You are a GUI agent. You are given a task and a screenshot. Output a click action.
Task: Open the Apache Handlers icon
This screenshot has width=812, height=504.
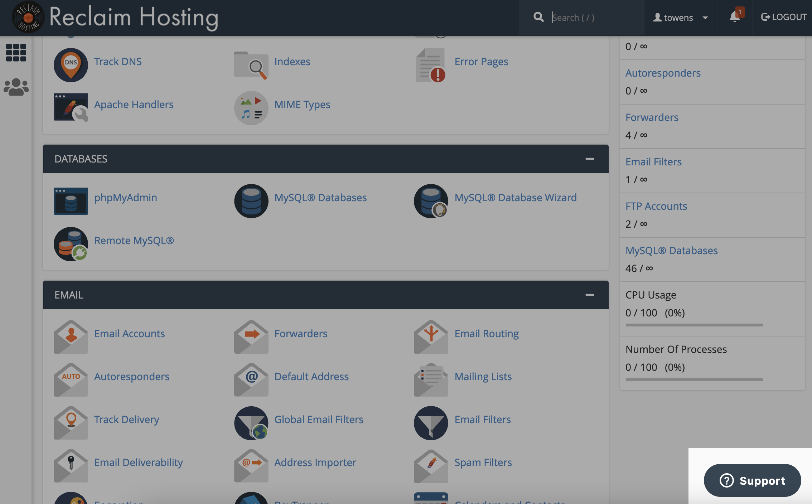(71, 107)
